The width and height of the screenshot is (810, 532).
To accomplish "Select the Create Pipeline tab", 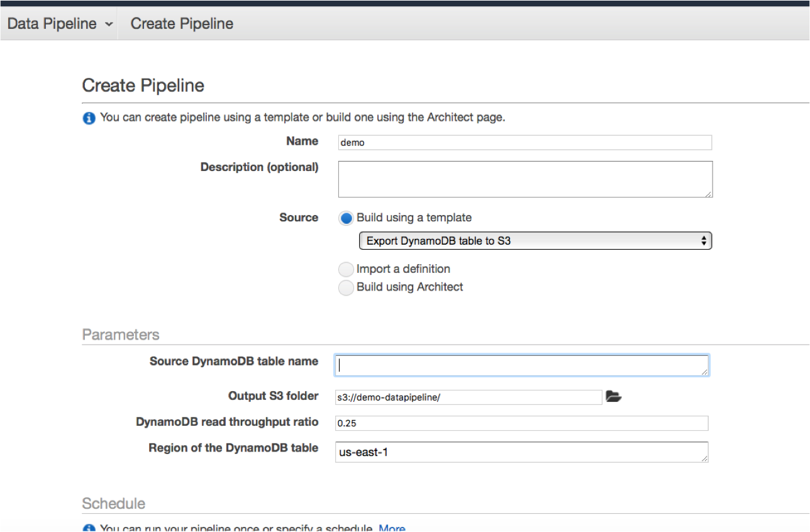I will click(181, 23).
